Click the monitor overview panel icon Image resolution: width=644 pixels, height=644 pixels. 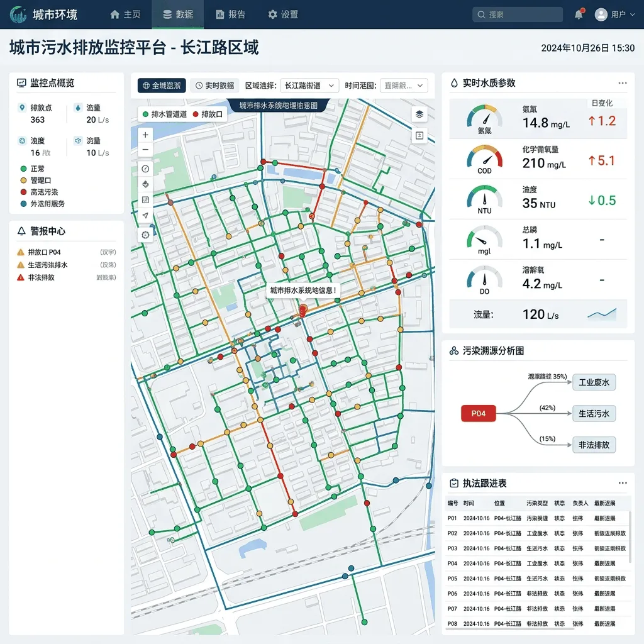point(21,83)
